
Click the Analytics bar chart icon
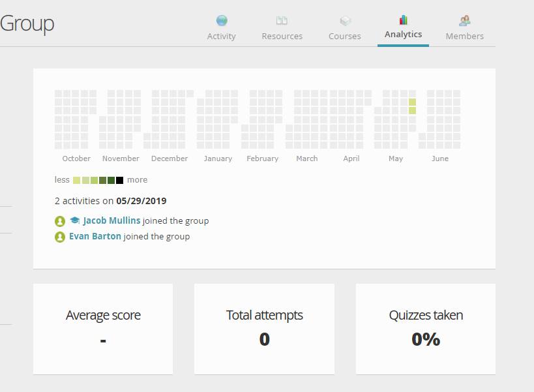click(403, 20)
